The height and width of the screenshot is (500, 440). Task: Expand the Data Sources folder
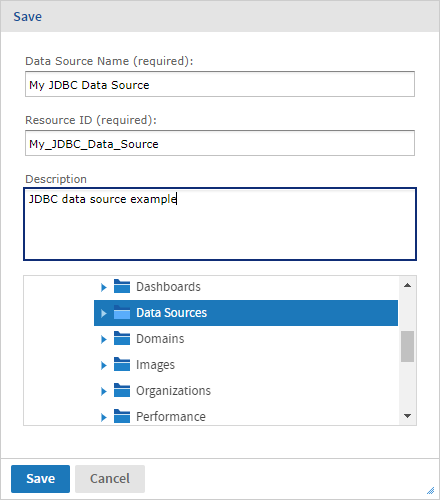[104, 313]
